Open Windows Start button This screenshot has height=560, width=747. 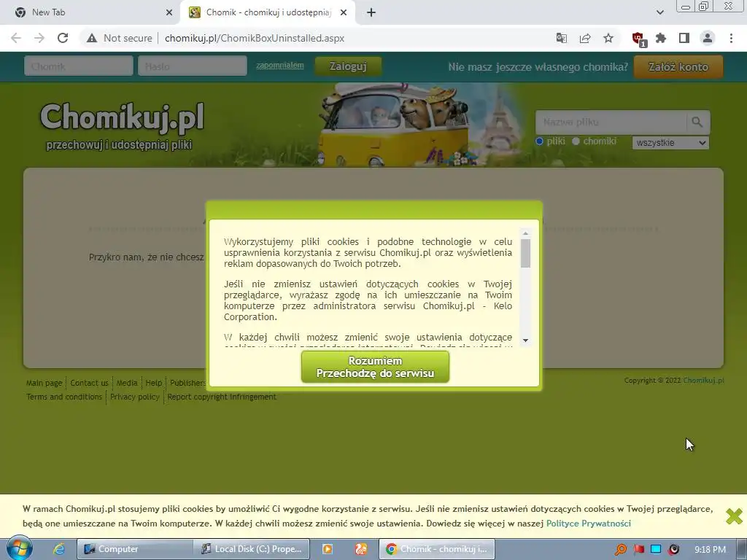click(x=20, y=548)
